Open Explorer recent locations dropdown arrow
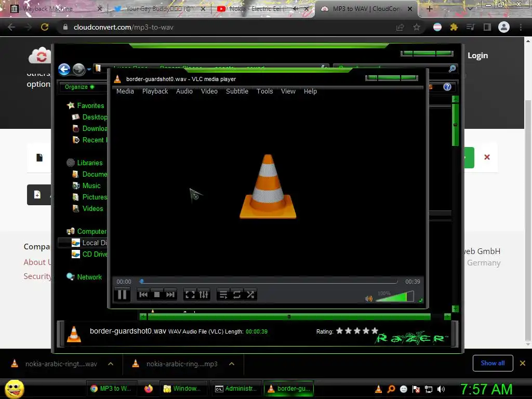Image resolution: width=532 pixels, height=399 pixels. point(89,69)
